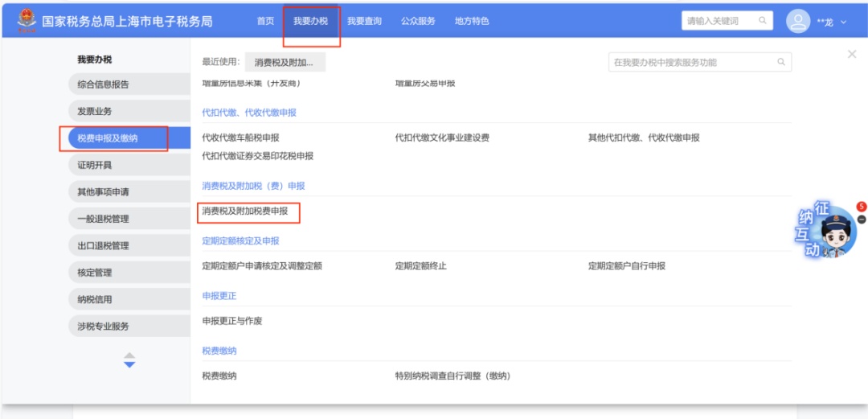Open 发票业务 in the sidebar
The image size is (868, 419).
pyautogui.click(x=95, y=111)
